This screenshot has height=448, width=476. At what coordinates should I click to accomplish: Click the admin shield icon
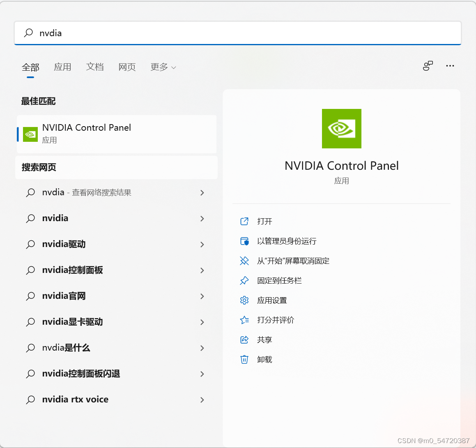coord(244,241)
